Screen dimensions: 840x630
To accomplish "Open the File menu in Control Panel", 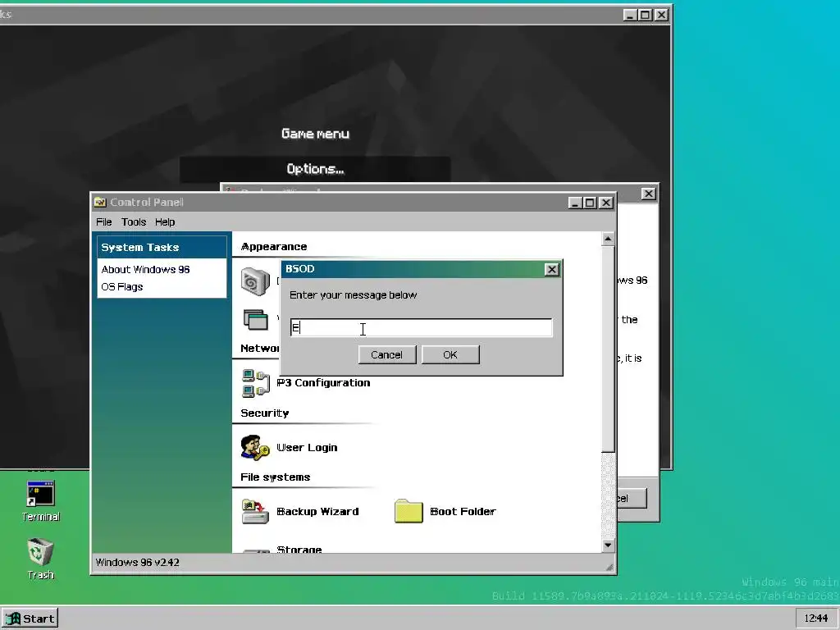I will tap(104, 221).
